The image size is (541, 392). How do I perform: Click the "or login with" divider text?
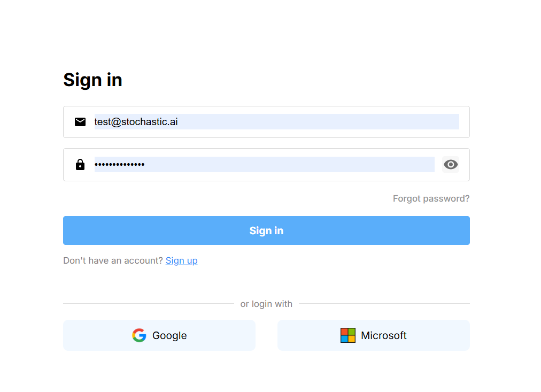[266, 304]
